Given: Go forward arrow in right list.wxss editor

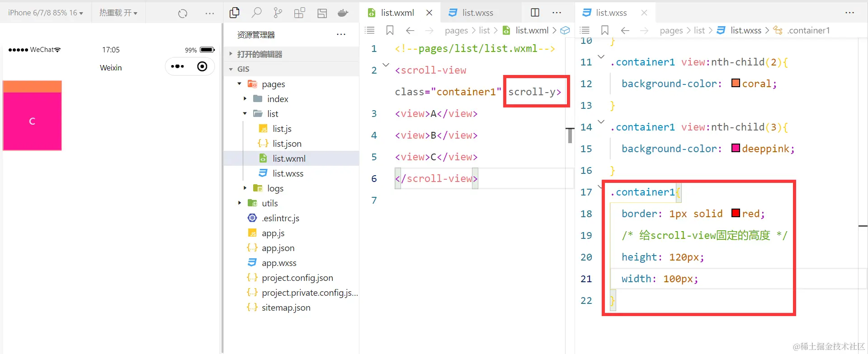Looking at the screenshot, I should [x=644, y=30].
